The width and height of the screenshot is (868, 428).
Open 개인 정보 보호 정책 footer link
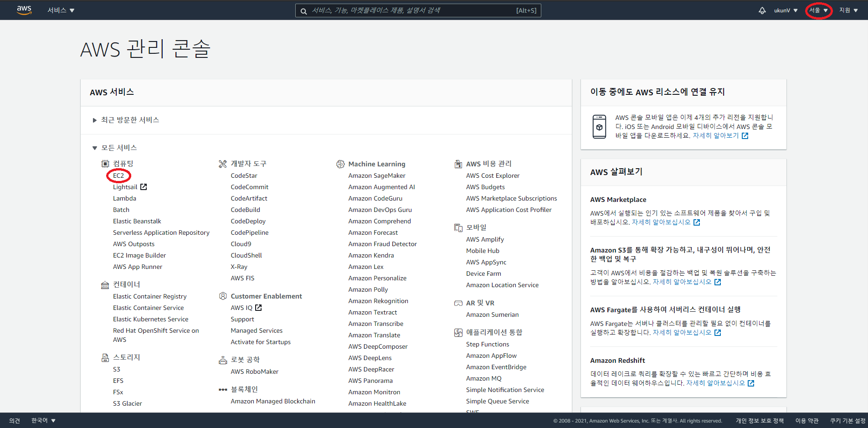point(760,420)
